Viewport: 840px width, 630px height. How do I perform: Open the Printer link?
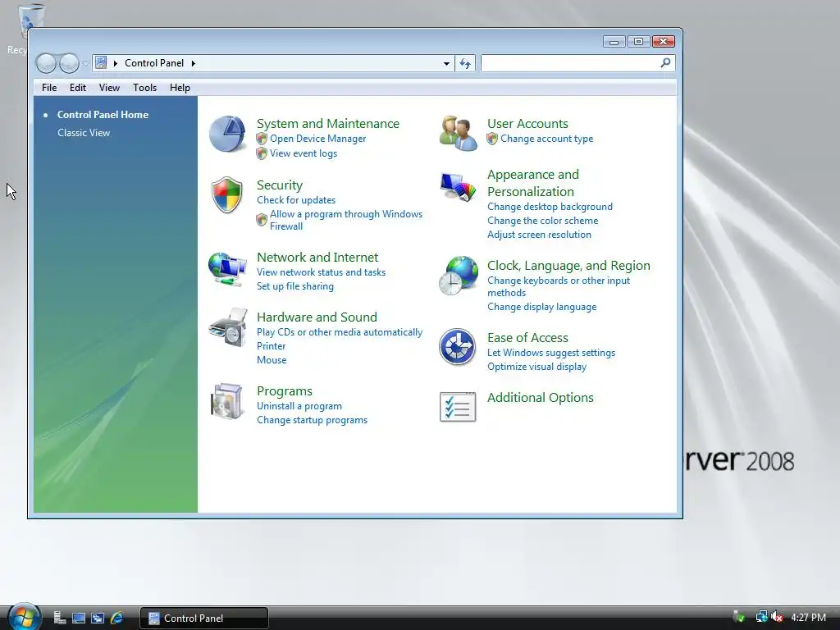coord(271,346)
